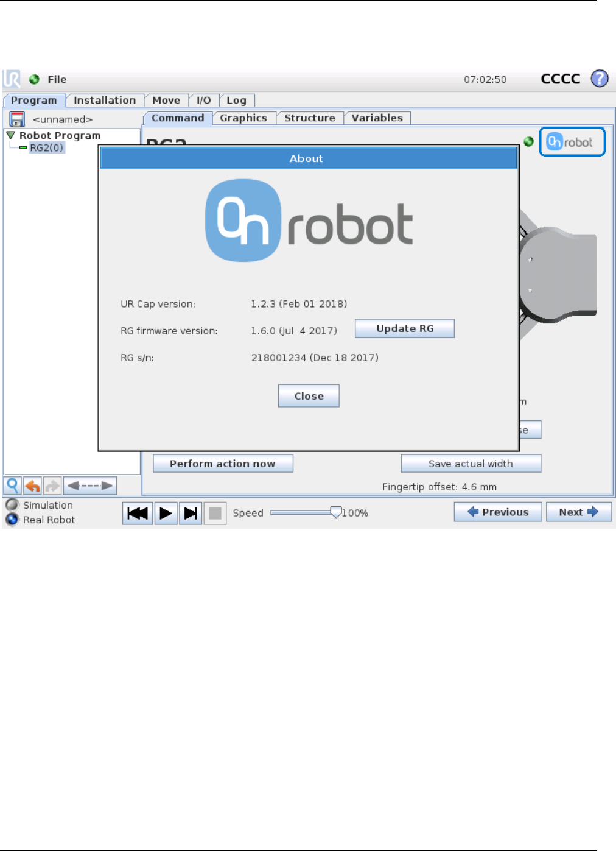This screenshot has width=616, height=851.
Task: Click the greyed redo arrow
Action: click(x=52, y=486)
